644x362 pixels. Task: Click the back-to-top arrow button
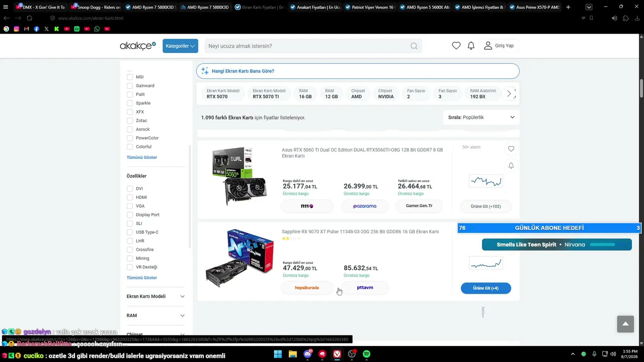coord(625,324)
